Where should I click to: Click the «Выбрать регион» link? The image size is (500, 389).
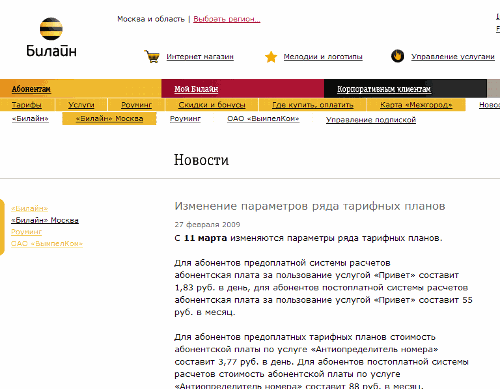(x=227, y=19)
